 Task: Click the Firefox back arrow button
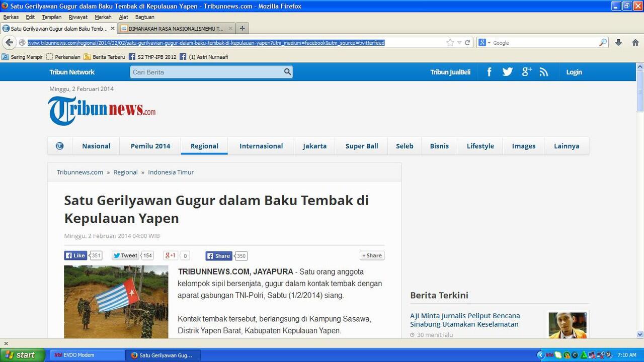point(9,43)
